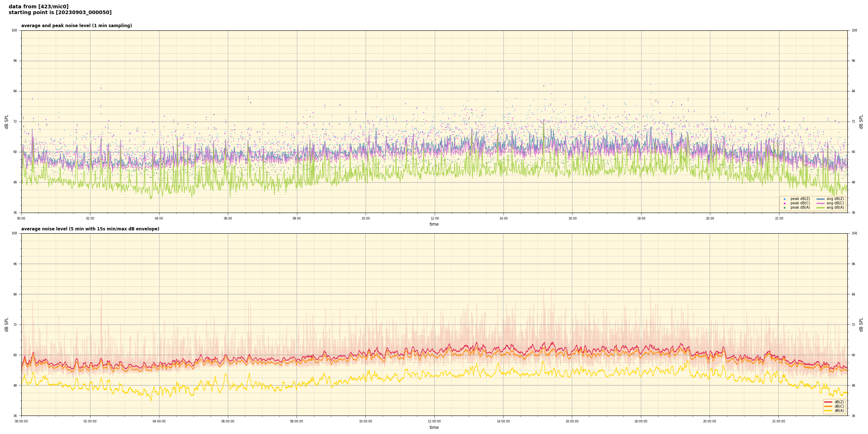This screenshot has width=868, height=434.
Task: Click the left 'dB SPL' label of top chart
Action: click(x=7, y=122)
